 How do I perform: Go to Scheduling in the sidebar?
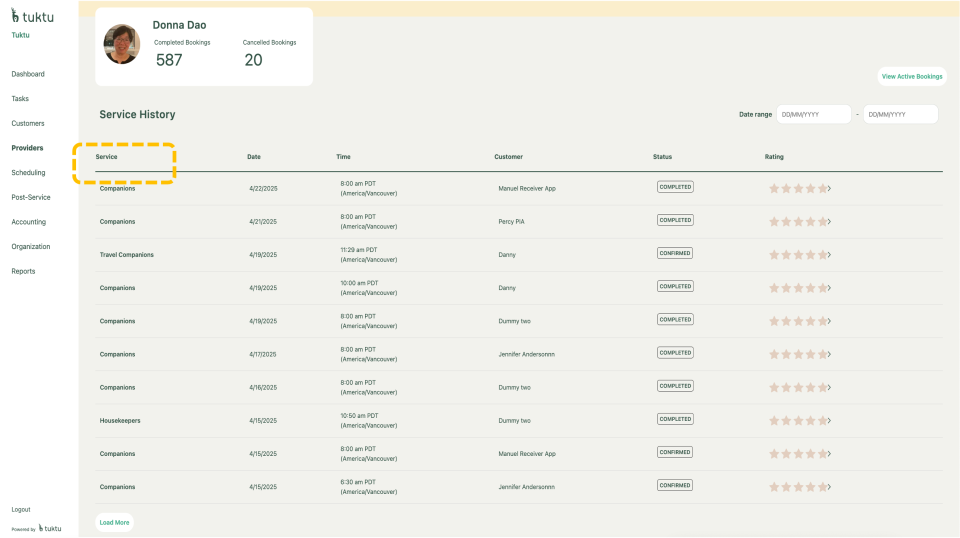tap(28, 172)
